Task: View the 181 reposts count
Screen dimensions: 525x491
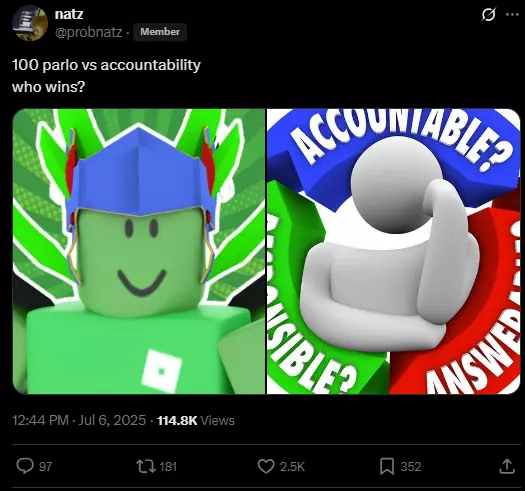Action: tap(168, 467)
